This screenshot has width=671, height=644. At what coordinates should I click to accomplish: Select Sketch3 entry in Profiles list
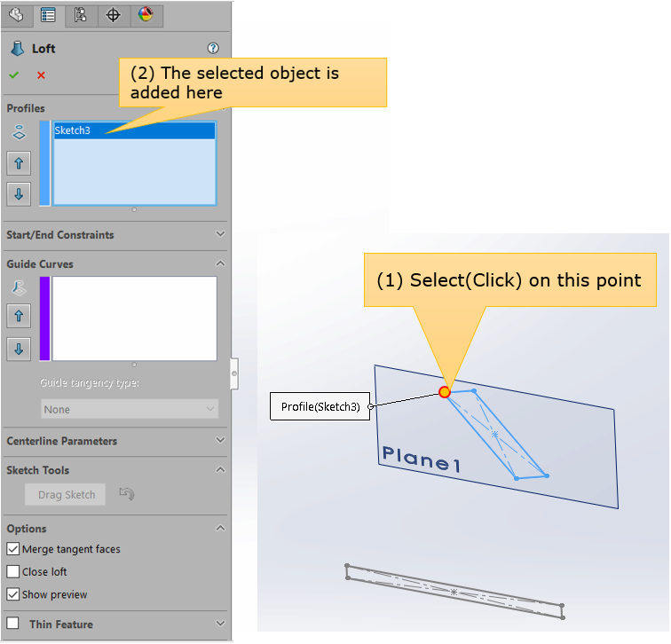point(134,130)
